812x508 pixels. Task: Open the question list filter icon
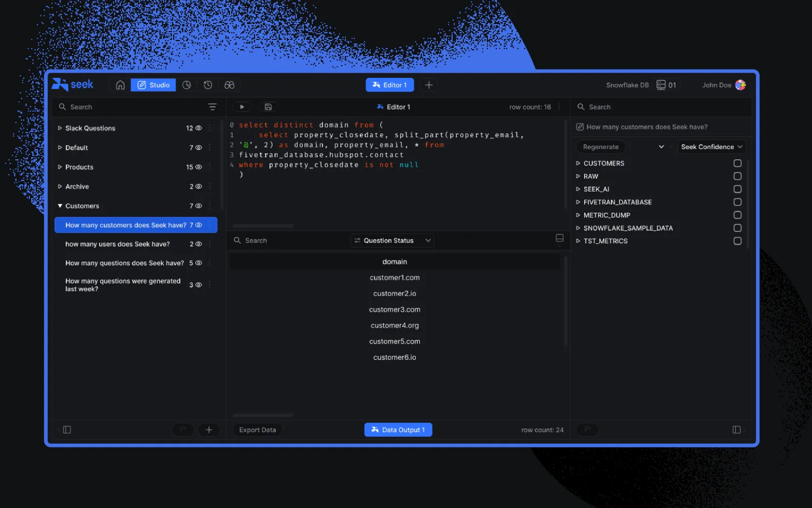[212, 107]
